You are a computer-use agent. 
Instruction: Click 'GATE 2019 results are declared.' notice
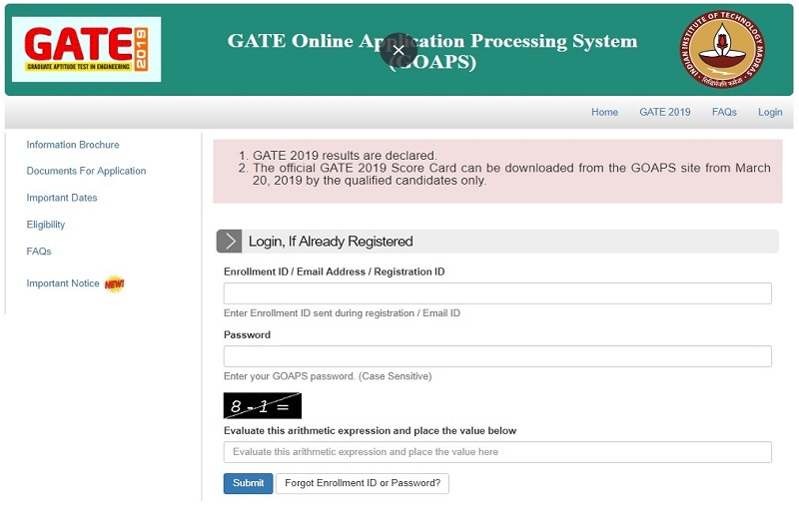tap(345, 156)
